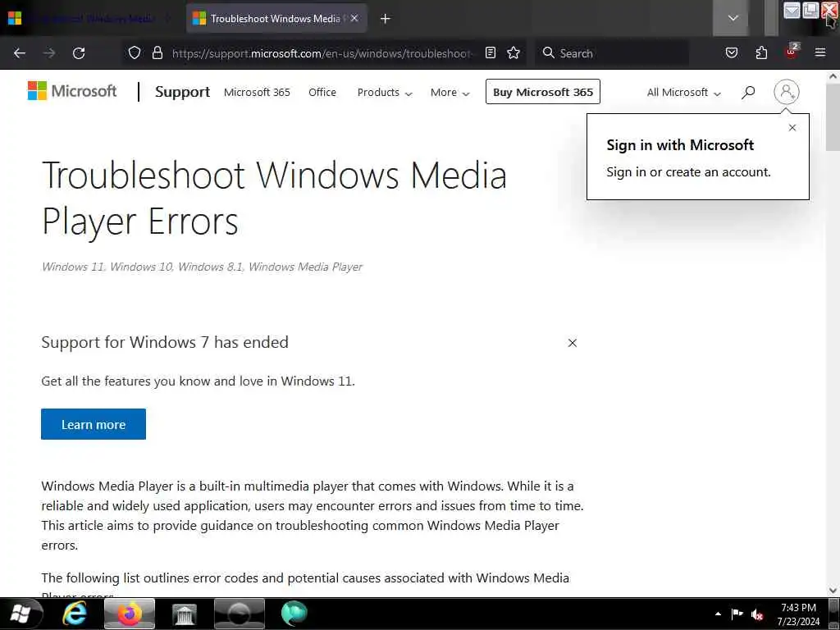This screenshot has height=630, width=840.
Task: Close the Sign in with Microsoft popup
Action: coord(792,127)
